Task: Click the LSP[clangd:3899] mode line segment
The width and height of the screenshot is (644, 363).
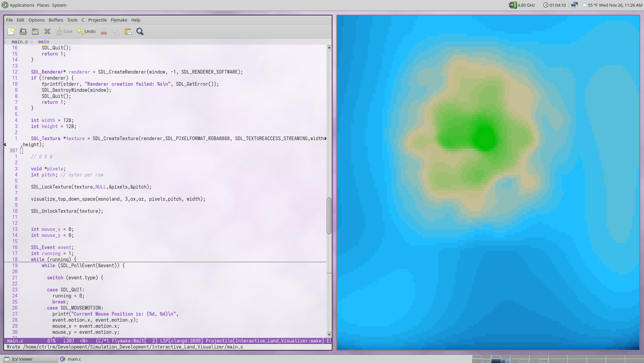Action: pos(182,341)
